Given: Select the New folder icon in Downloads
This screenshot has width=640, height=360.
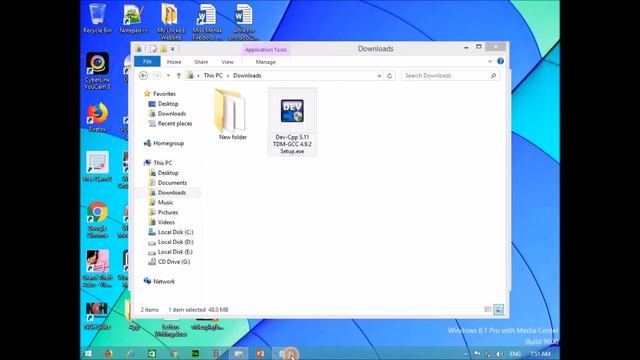Looking at the screenshot, I should [x=232, y=115].
